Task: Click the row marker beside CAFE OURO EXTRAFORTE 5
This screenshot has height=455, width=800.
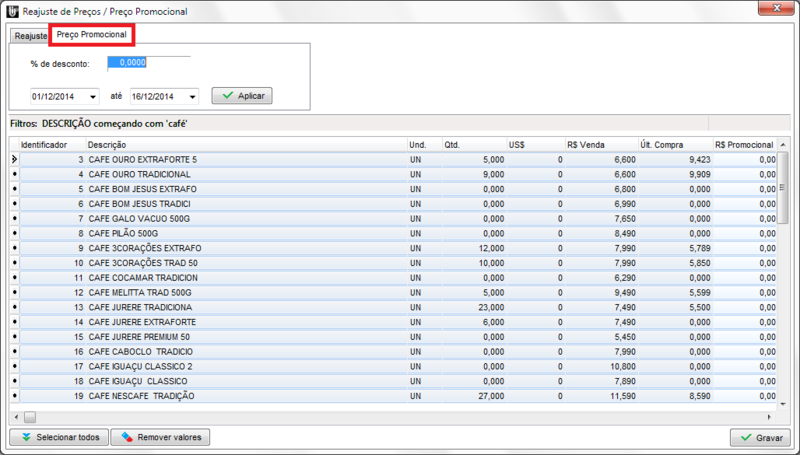Action: click(14, 159)
